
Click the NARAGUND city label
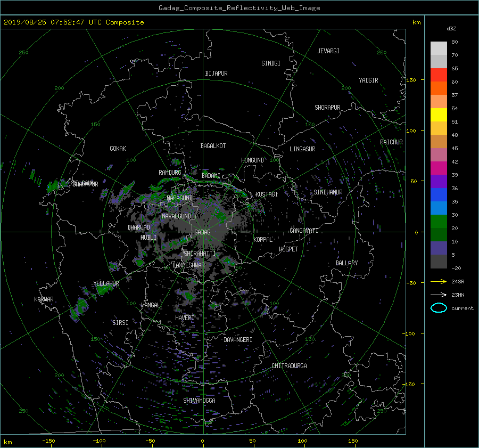180,198
